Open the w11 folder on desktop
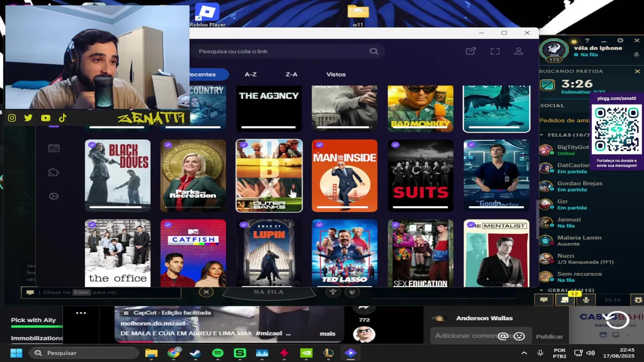The image size is (644, 362). [358, 15]
